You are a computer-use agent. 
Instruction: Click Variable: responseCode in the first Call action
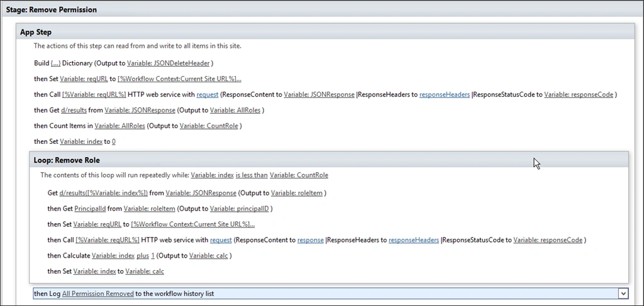pyautogui.click(x=579, y=94)
